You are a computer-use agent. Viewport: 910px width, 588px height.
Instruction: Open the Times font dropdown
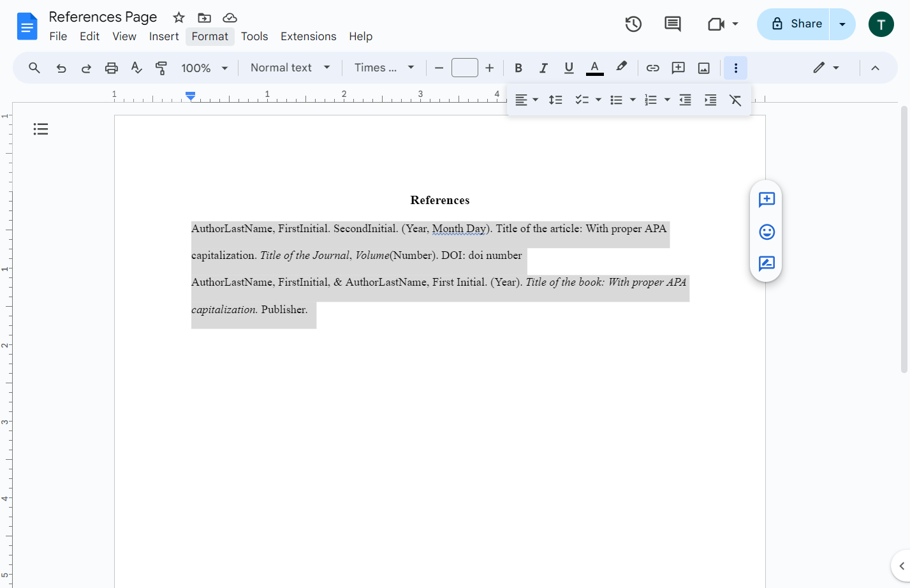[x=385, y=68]
